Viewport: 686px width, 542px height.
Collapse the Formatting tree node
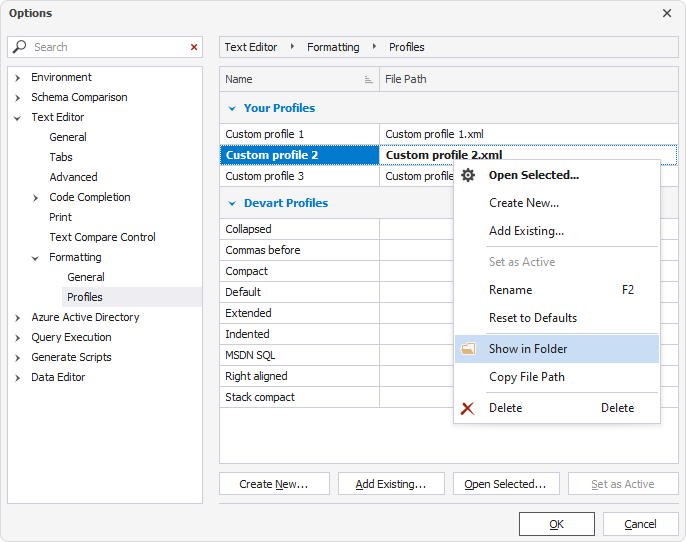35,258
